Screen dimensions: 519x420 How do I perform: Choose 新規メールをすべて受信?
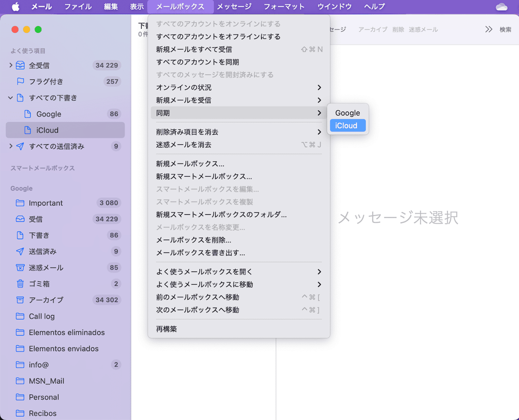(239, 50)
